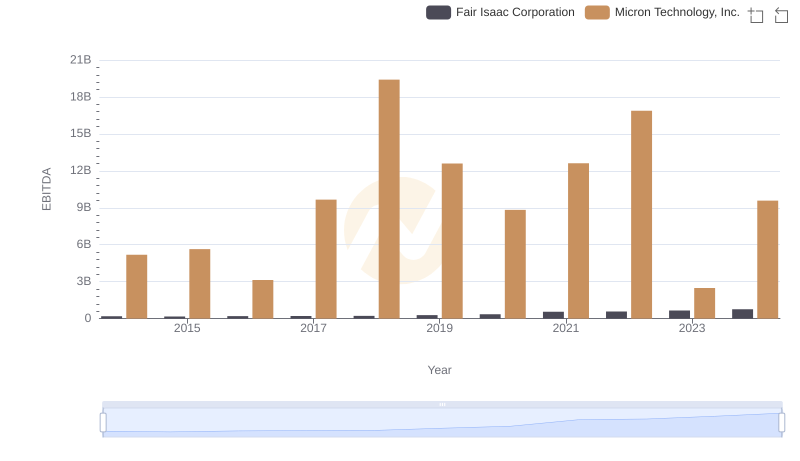Screen dimensions: 800x461
Task: Click the Micron bar for 2020
Action: click(x=515, y=264)
